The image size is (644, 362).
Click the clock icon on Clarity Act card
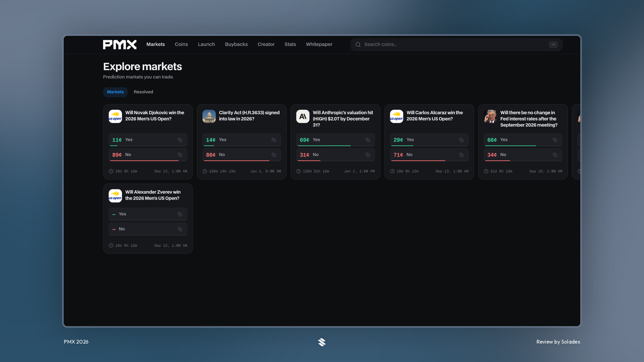tap(205, 171)
